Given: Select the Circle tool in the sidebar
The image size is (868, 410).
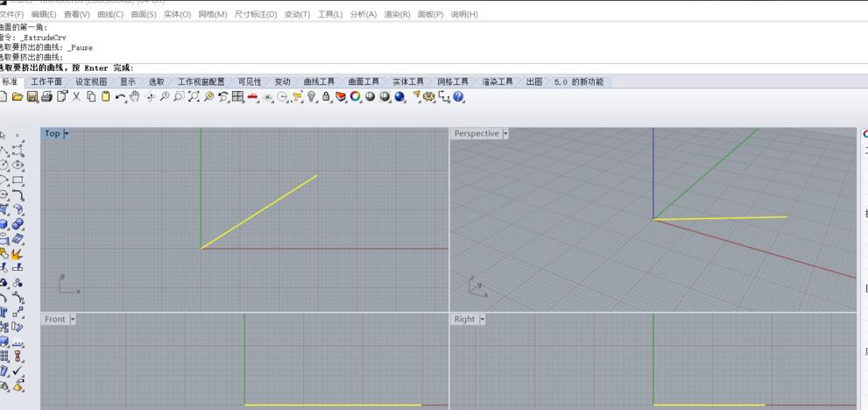Looking at the screenshot, I should (x=4, y=165).
